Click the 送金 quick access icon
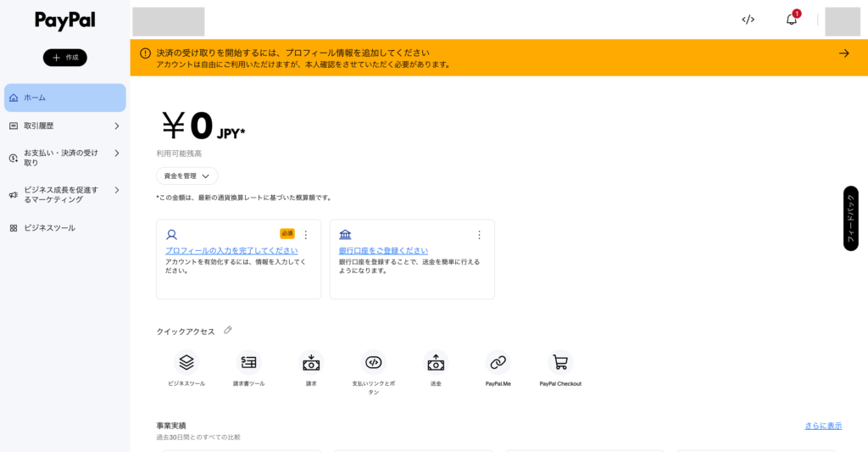This screenshot has height=452, width=868. point(436,363)
